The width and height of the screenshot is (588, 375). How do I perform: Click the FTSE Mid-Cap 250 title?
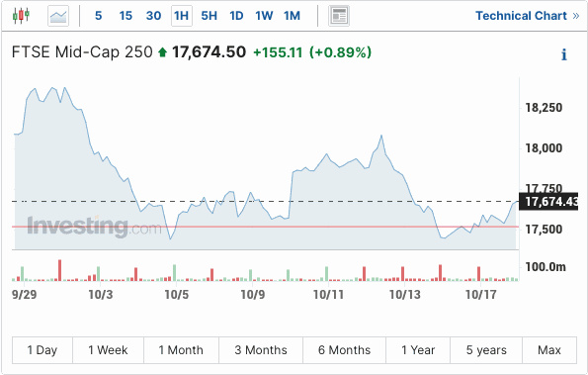82,52
